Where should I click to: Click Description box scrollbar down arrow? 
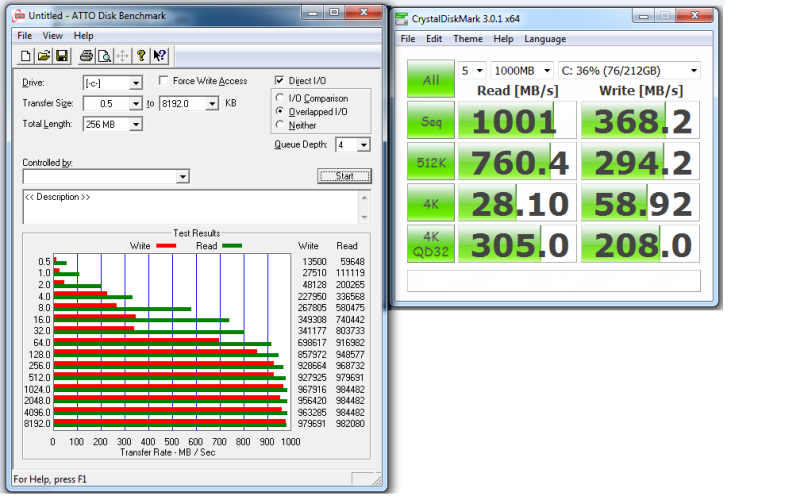click(364, 217)
